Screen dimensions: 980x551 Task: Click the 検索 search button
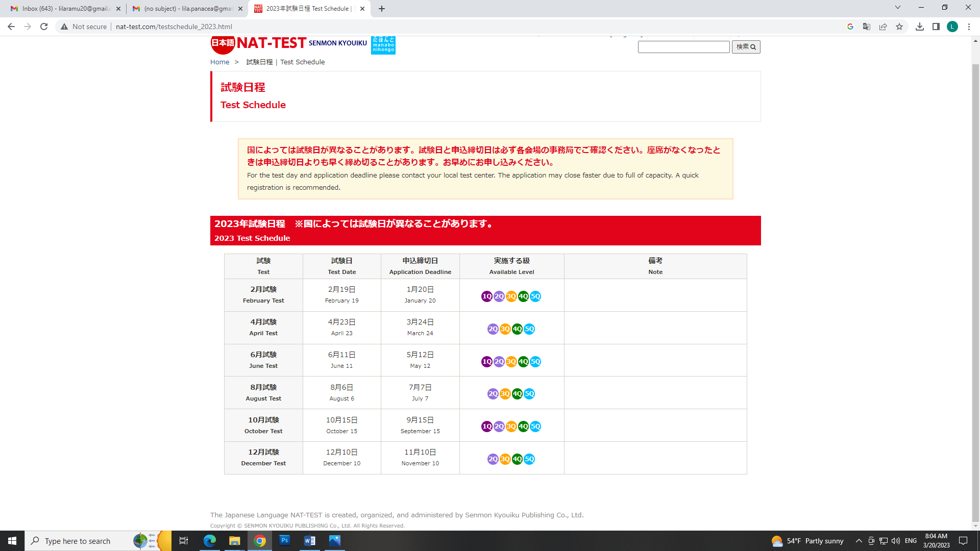click(x=746, y=47)
